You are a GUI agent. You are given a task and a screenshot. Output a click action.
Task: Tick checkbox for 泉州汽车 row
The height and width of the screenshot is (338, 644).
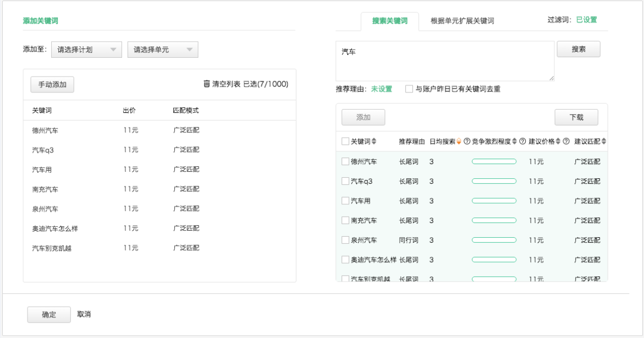click(x=345, y=240)
